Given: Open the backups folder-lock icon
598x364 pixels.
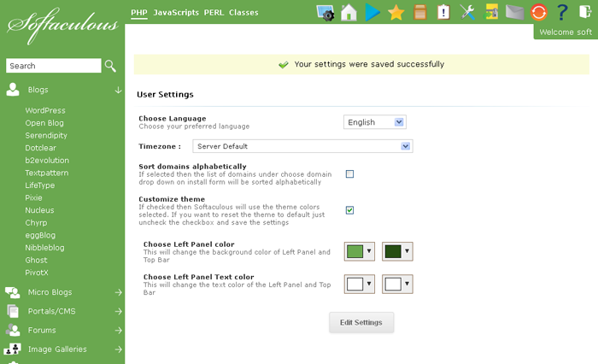Looking at the screenshot, I should pyautogui.click(x=491, y=12).
